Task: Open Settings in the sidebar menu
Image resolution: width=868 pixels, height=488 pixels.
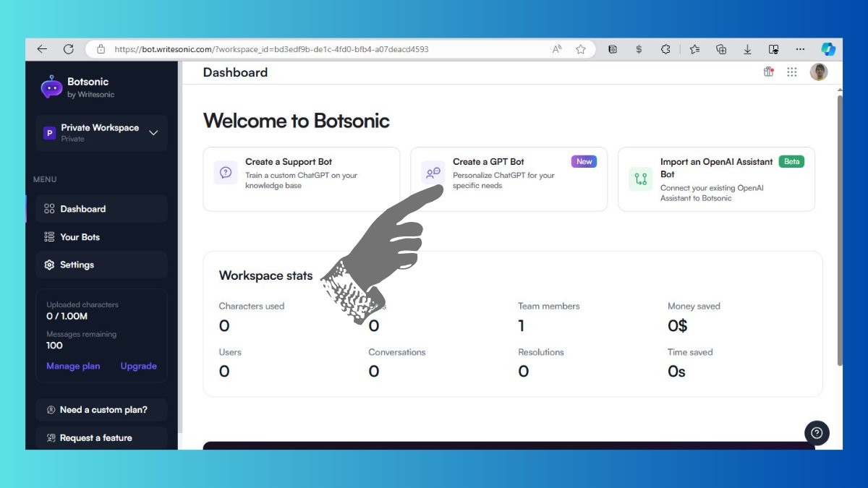Action: 101,265
